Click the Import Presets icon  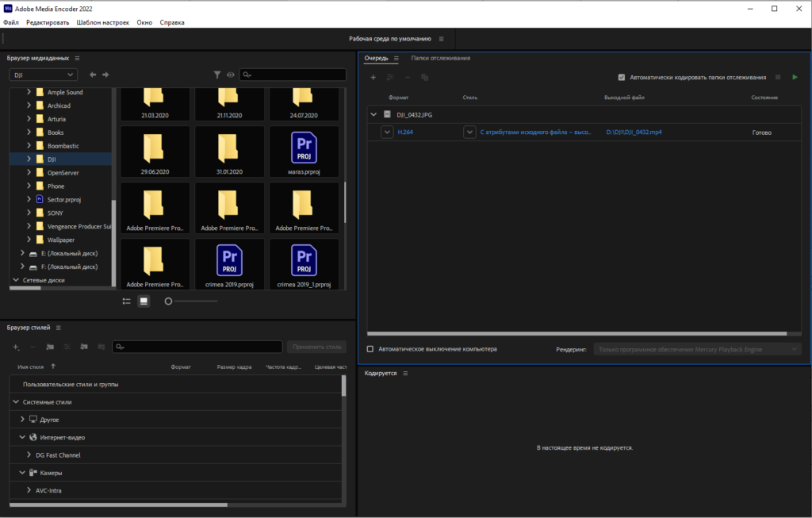(84, 347)
